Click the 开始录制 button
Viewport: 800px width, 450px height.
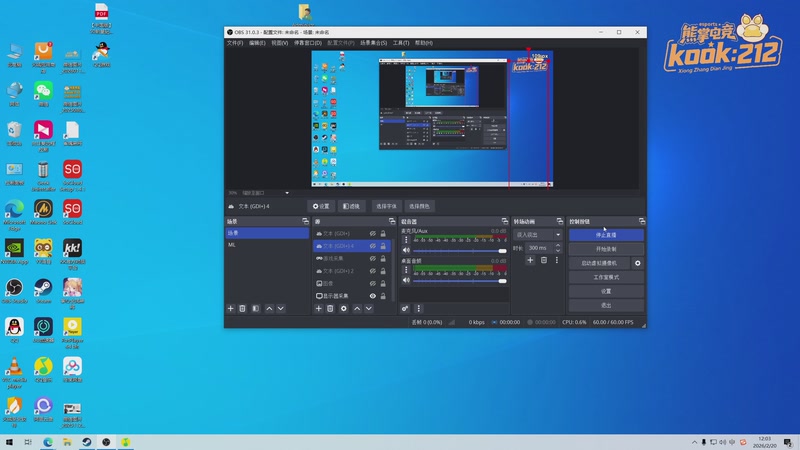pos(606,249)
